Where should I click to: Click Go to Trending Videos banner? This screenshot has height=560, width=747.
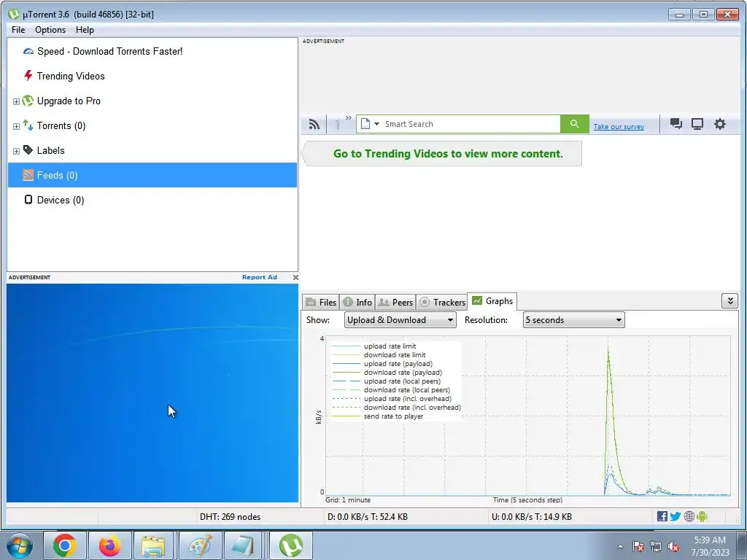click(x=442, y=154)
